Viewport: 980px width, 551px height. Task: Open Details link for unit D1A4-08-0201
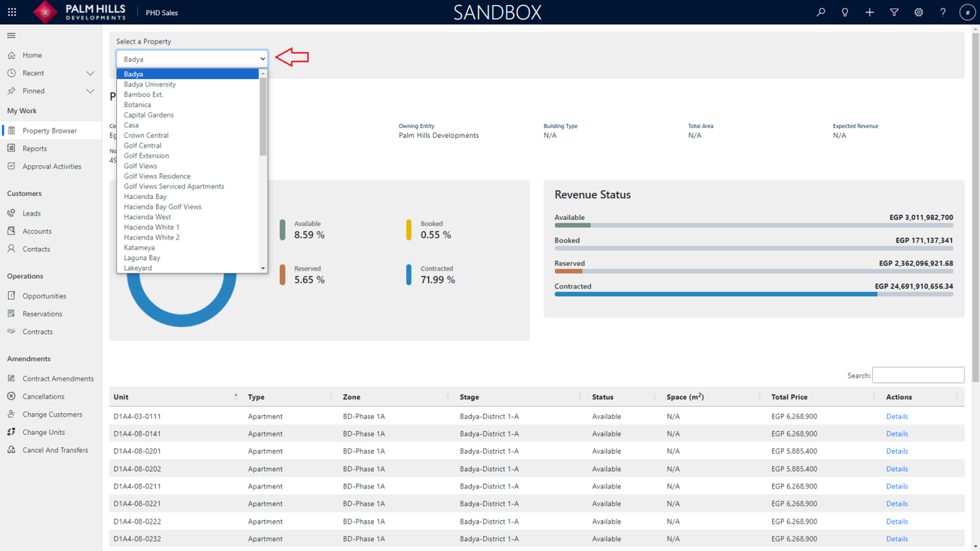pos(897,452)
